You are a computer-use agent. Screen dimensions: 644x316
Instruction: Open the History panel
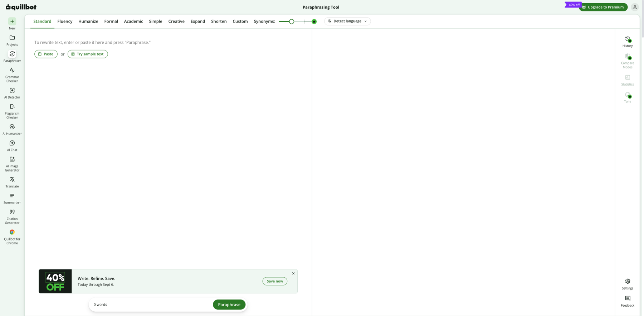[x=628, y=42]
